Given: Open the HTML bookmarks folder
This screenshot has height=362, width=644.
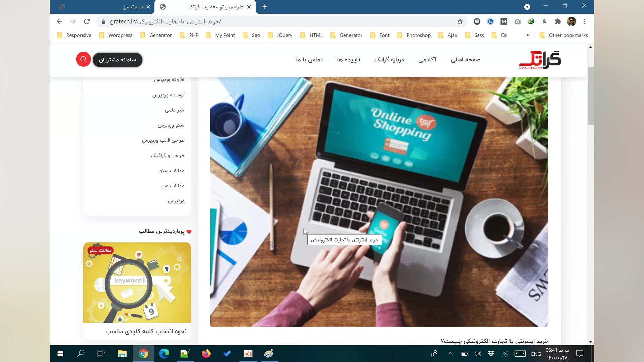Looking at the screenshot, I should 311,35.
